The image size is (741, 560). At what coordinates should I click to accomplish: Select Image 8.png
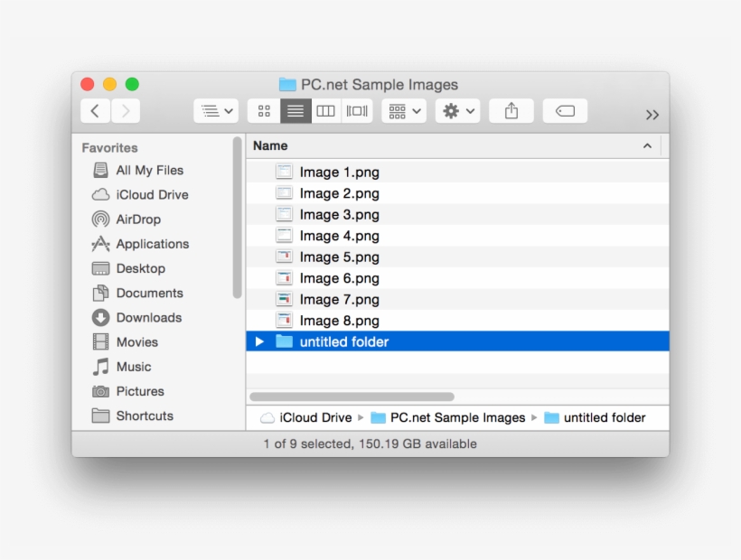457,321
